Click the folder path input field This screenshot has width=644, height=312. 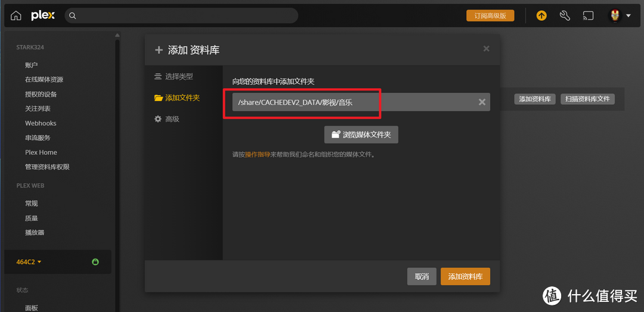pos(361,102)
